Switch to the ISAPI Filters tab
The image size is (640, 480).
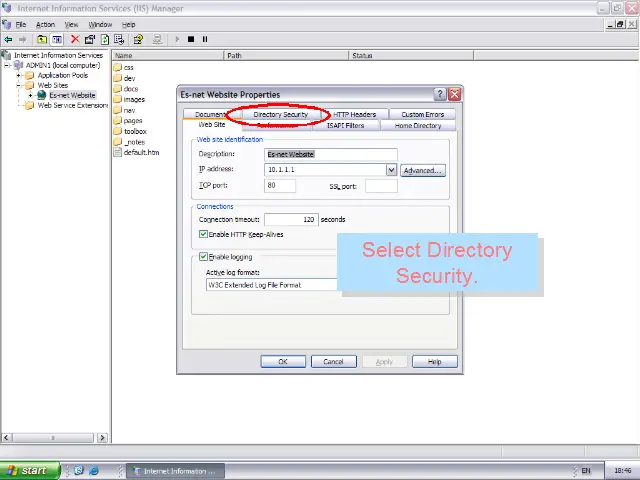[345, 125]
